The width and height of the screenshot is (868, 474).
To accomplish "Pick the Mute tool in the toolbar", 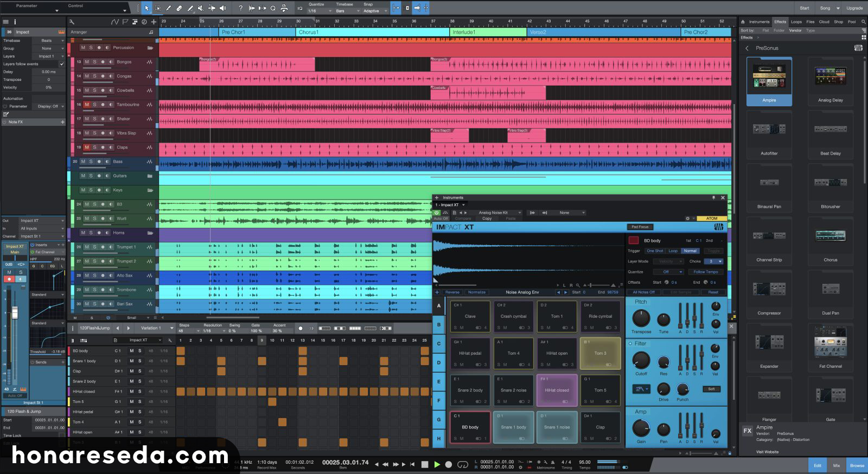I will [201, 8].
